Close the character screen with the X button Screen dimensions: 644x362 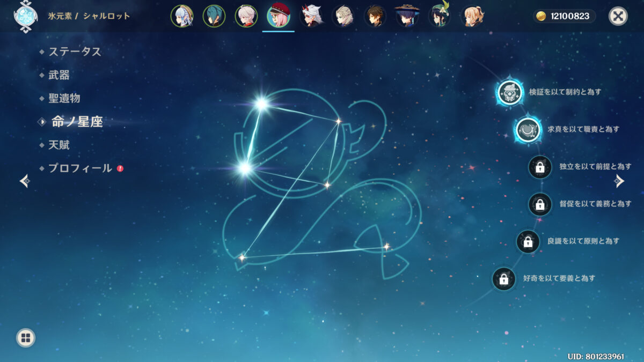tap(618, 16)
